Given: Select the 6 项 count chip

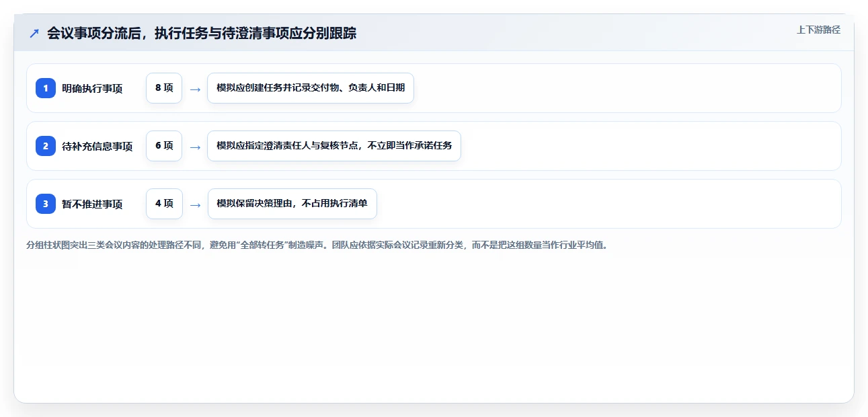Looking at the screenshot, I should click(164, 146).
